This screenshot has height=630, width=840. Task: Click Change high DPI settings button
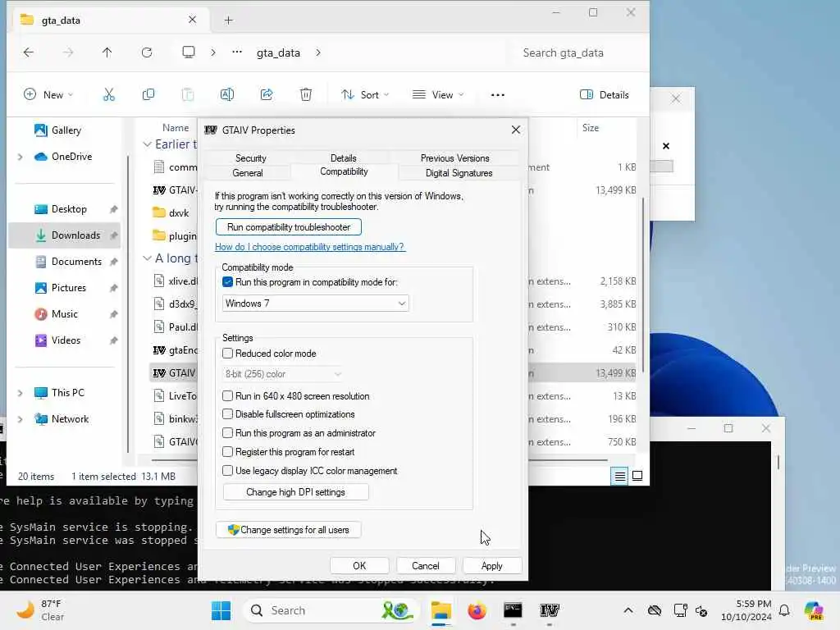[x=295, y=492]
